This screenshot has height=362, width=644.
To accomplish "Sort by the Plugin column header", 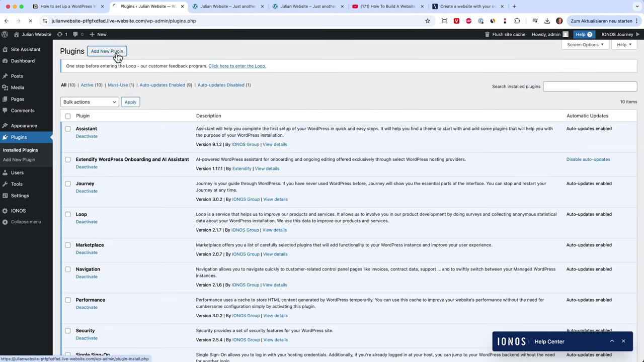I will point(83,116).
